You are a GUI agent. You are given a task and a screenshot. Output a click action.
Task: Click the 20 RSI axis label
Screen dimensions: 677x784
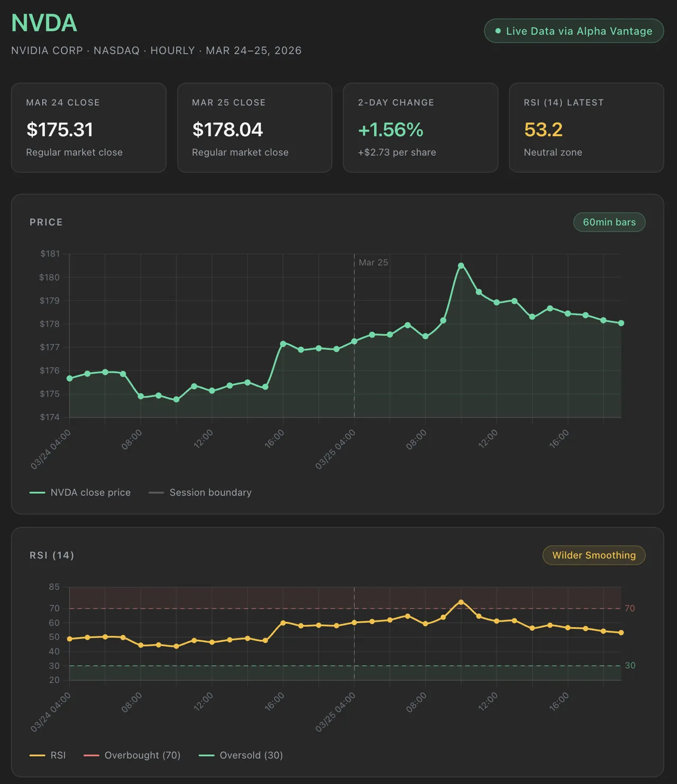point(54,680)
